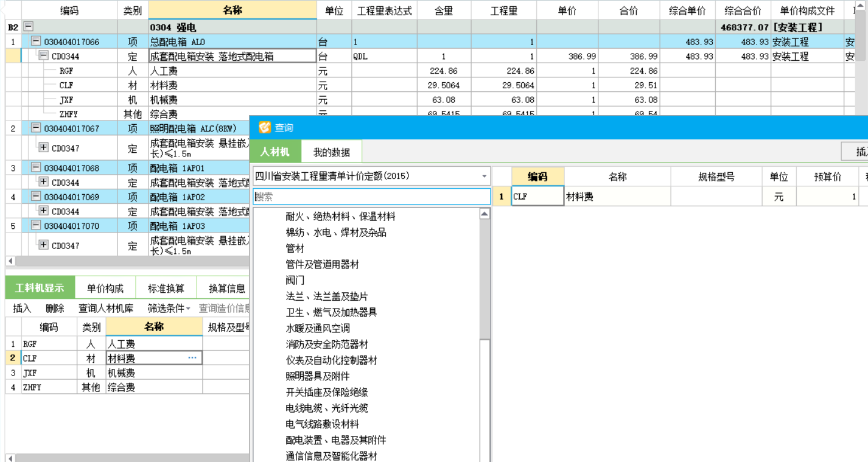Open the 筛选条件 filter dropdown
Image resolution: width=868 pixels, height=462 pixels.
click(169, 309)
